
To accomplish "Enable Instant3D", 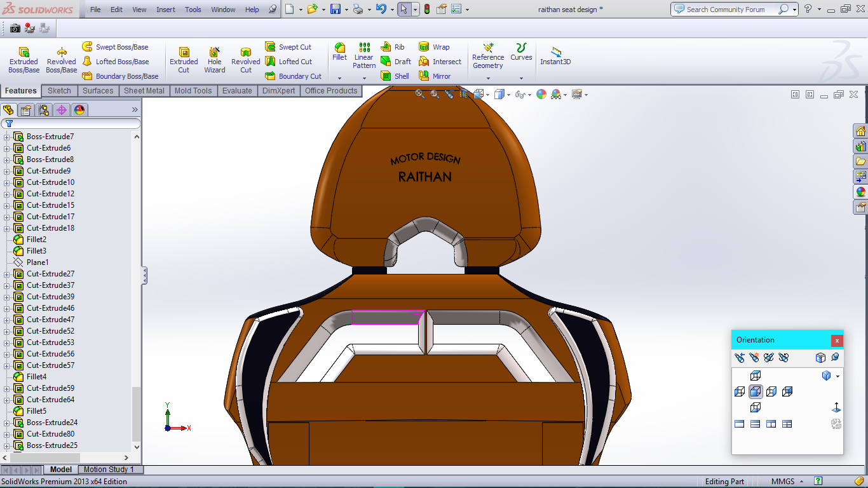I will click(555, 56).
